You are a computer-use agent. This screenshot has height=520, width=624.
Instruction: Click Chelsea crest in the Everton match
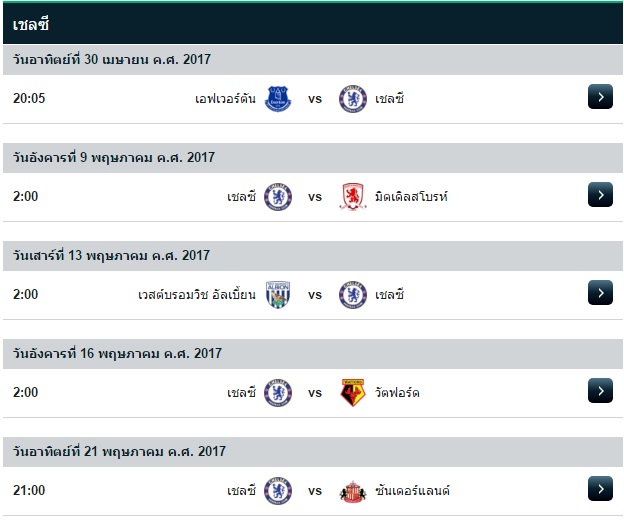coord(353,98)
